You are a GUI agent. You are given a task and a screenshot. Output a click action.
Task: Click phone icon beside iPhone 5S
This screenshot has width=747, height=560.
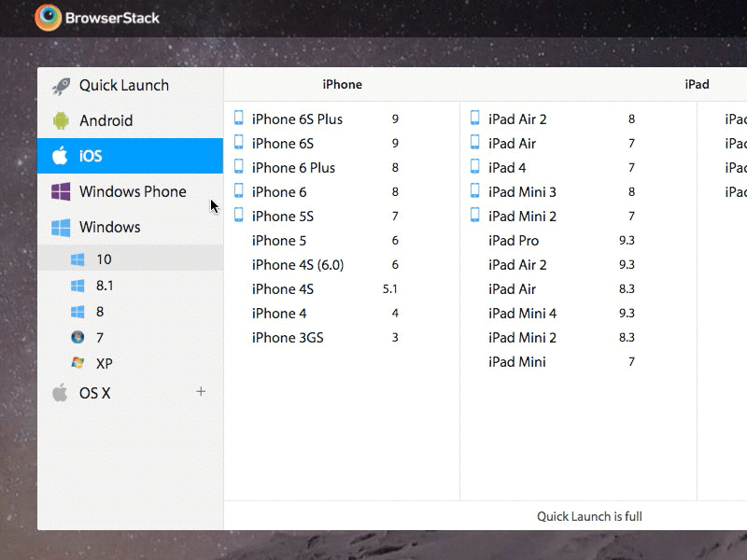coord(239,215)
